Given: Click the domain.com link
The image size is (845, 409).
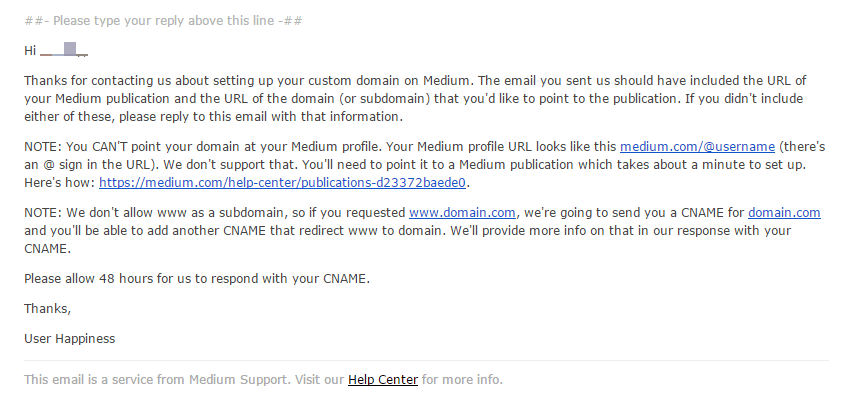Looking at the screenshot, I should click(x=784, y=213).
